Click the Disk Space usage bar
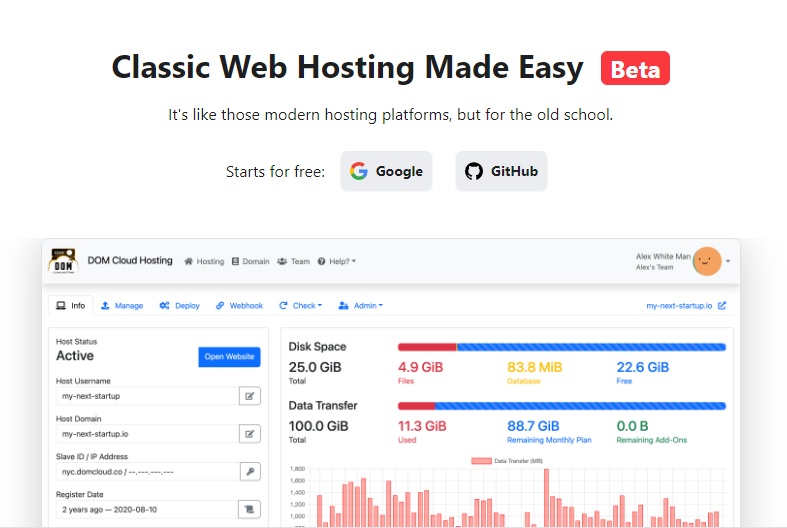The width and height of the screenshot is (787, 528). [x=561, y=347]
